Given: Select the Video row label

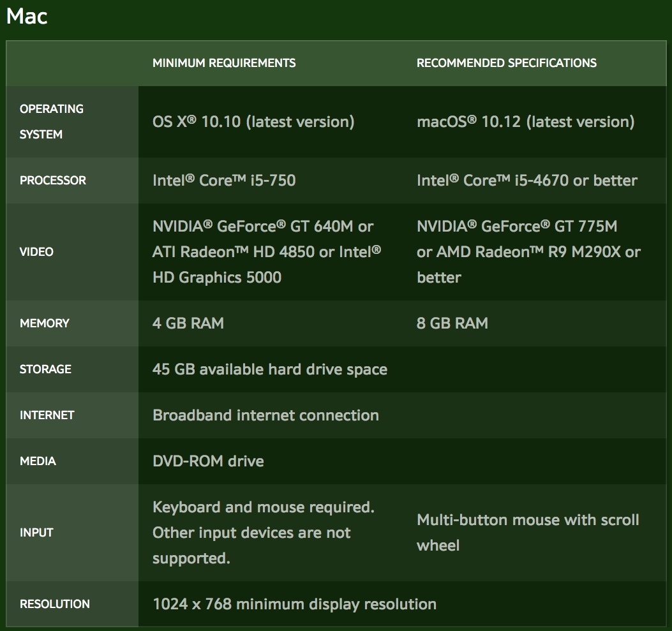Looking at the screenshot, I should 36,252.
